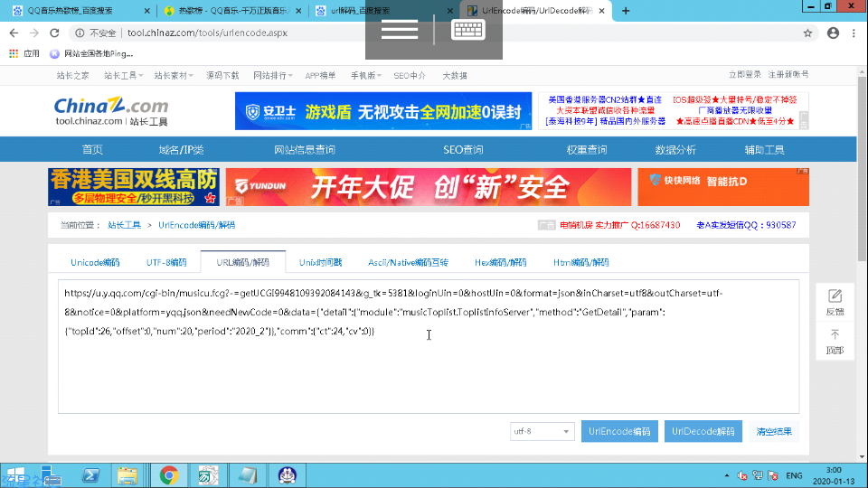Close the QQ音乐热歌榜 Baidu search tab
868x488 pixels.
pos(146,11)
